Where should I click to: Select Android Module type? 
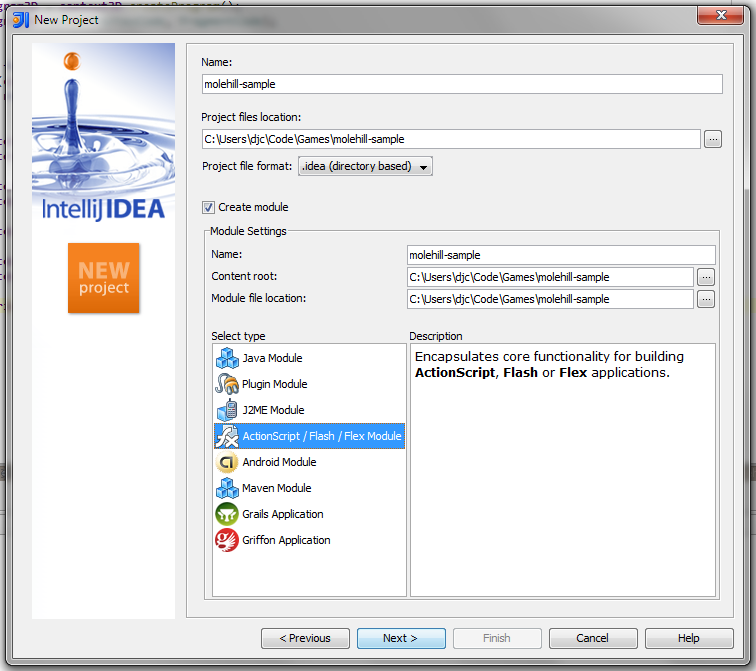pos(310,462)
